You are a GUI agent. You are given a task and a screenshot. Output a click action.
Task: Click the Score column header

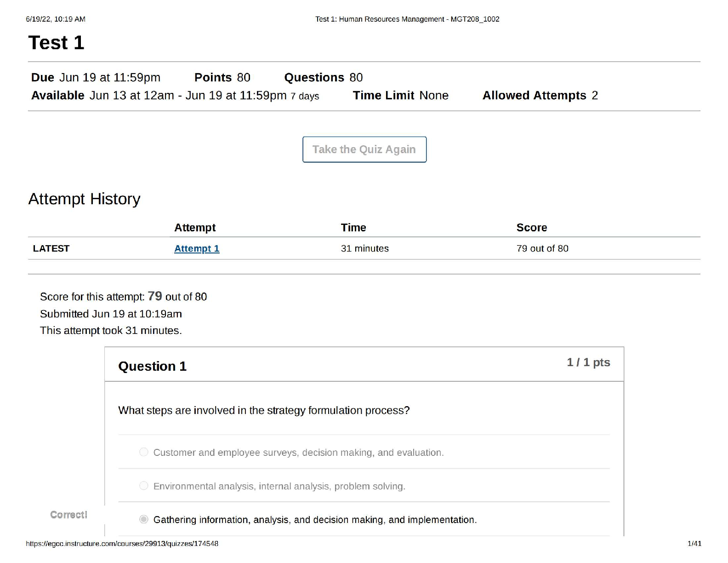531,228
